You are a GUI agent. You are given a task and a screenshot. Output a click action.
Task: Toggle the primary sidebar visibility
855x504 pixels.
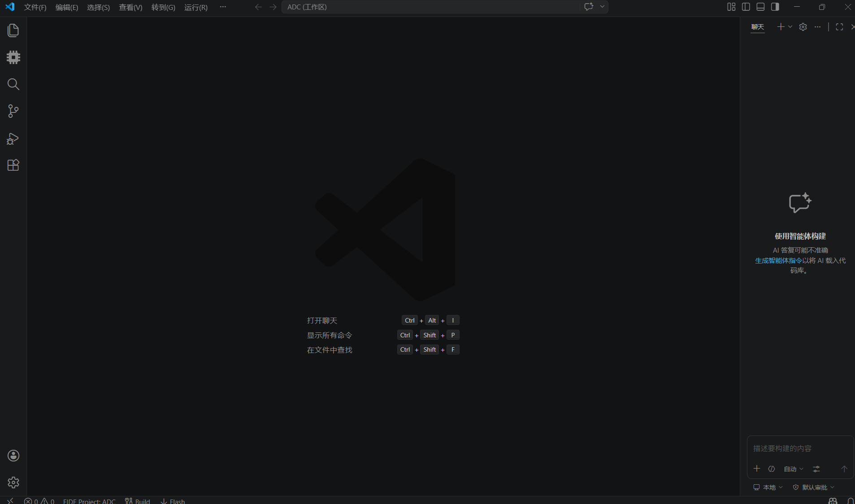point(746,7)
